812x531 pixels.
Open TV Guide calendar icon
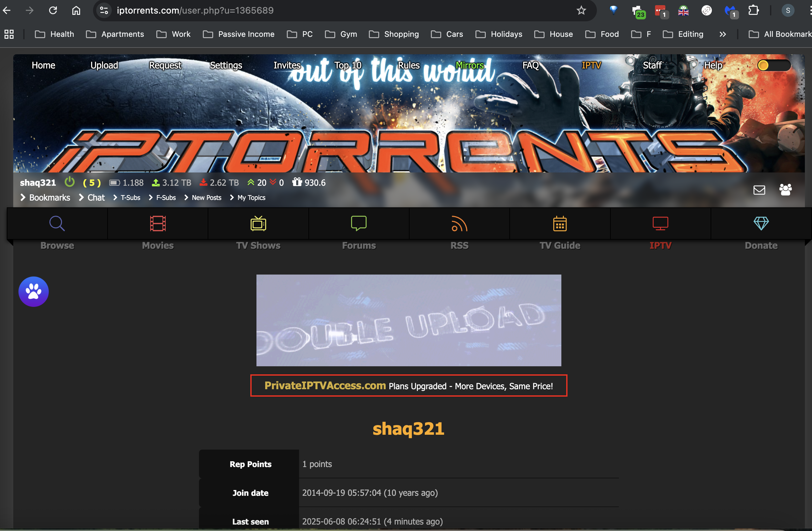pyautogui.click(x=560, y=224)
